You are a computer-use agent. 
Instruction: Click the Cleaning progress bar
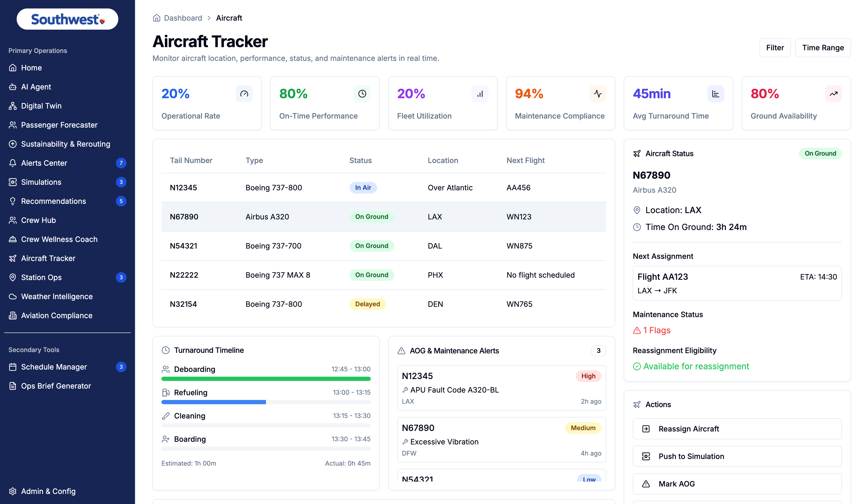pos(266,426)
